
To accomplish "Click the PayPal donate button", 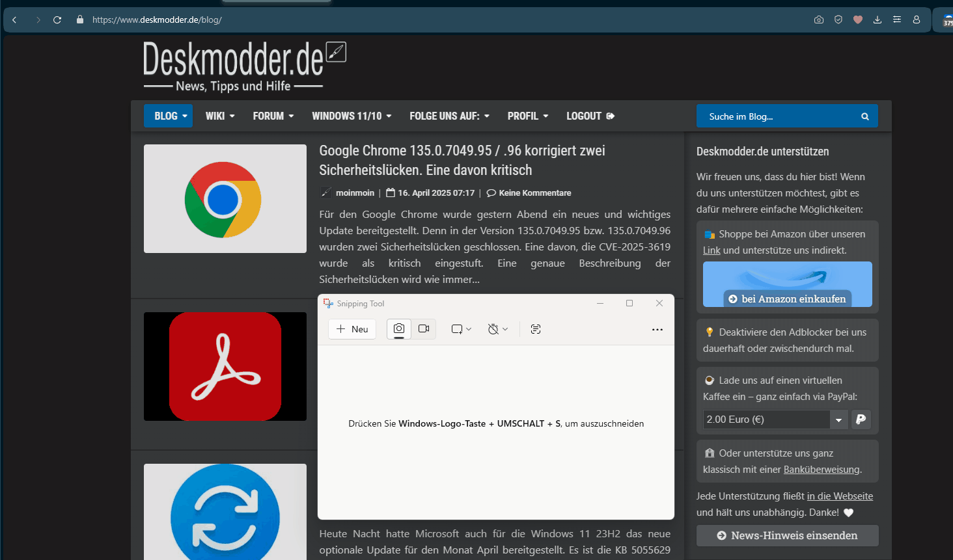I will [x=861, y=420].
